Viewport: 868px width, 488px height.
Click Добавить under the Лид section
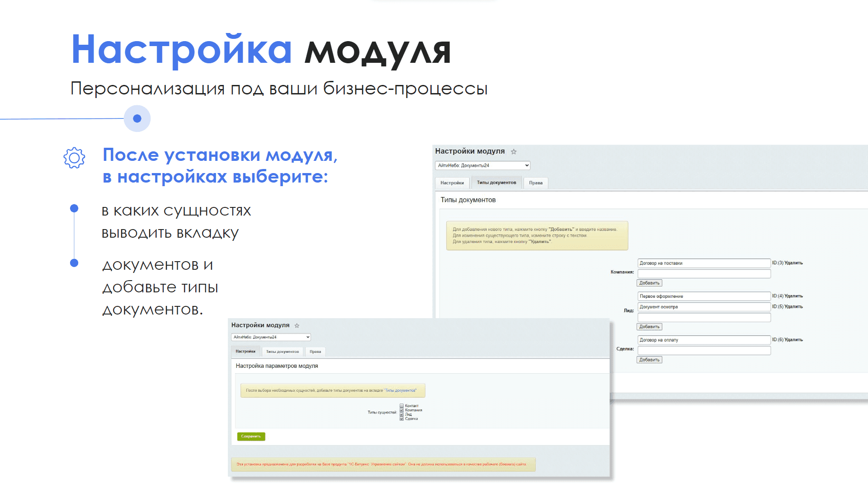649,327
